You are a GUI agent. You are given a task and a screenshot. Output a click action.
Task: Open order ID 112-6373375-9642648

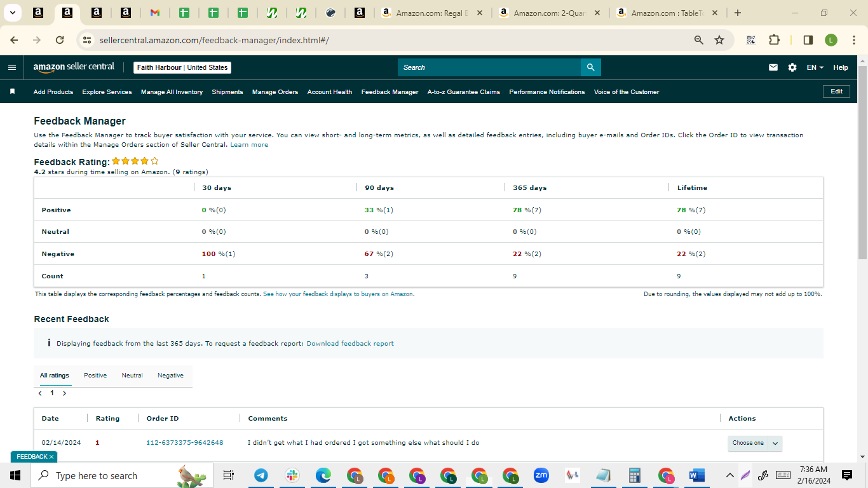185,443
